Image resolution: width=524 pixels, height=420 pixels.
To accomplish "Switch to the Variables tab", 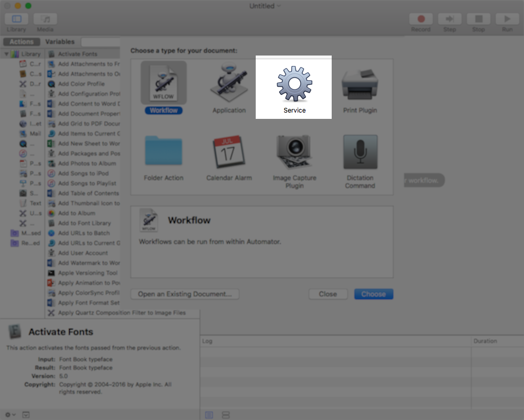I will (60, 41).
